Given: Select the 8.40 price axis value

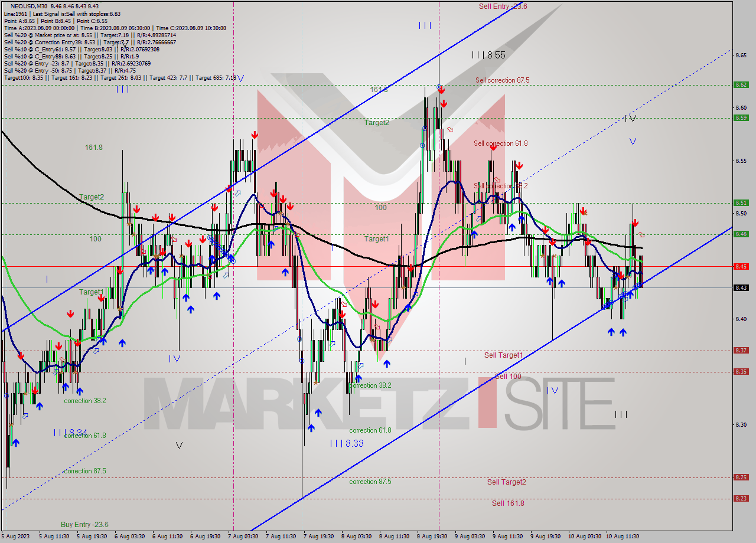Looking at the screenshot, I should [741, 319].
